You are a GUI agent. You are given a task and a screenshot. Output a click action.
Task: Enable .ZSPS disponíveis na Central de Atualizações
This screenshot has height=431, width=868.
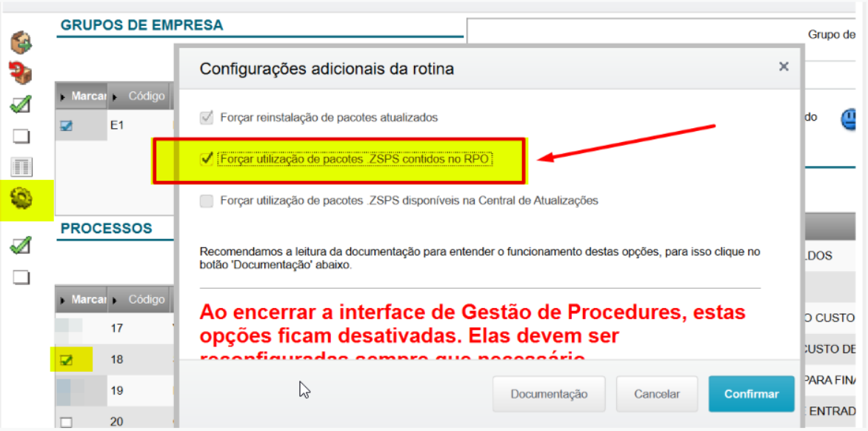(x=207, y=201)
